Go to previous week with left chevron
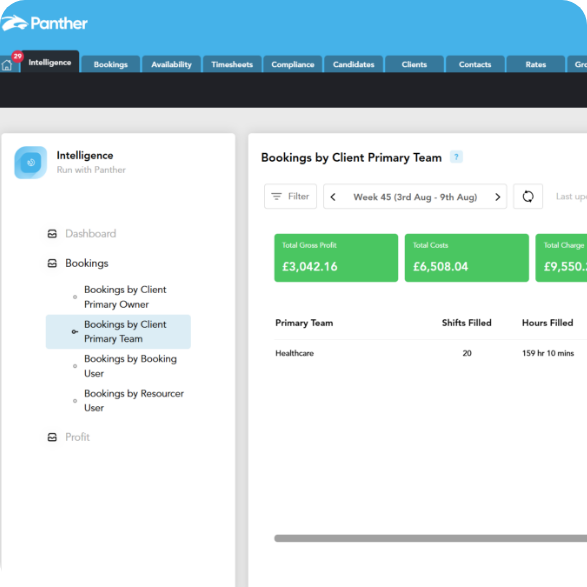Screen dimensions: 587x587 pyautogui.click(x=333, y=197)
